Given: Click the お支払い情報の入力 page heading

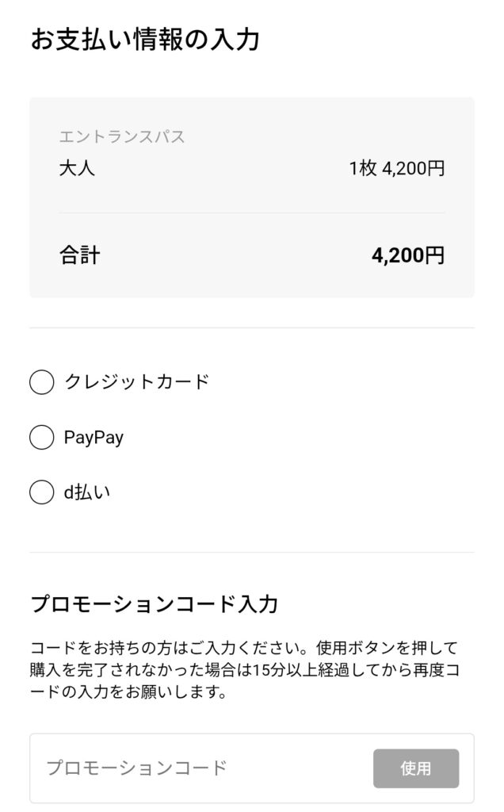Looking at the screenshot, I should (145, 40).
